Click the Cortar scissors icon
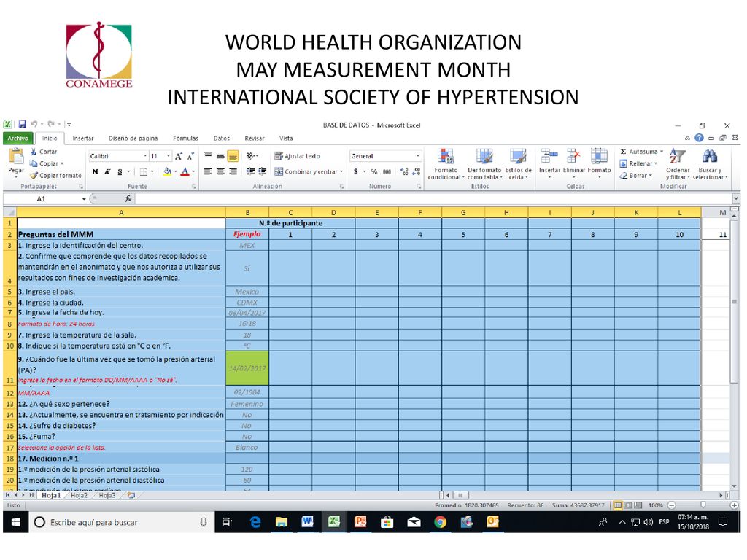Viewport: 747px width, 560px height. pos(34,152)
